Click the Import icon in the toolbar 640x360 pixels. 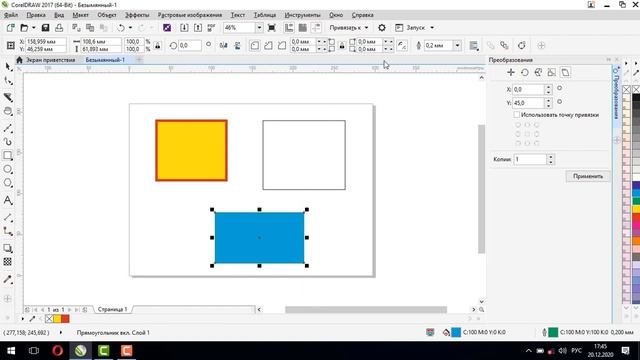(184, 28)
